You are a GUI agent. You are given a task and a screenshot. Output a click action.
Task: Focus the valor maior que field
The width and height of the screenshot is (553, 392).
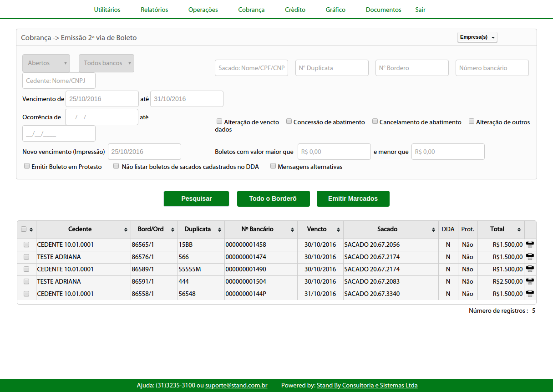[334, 152]
